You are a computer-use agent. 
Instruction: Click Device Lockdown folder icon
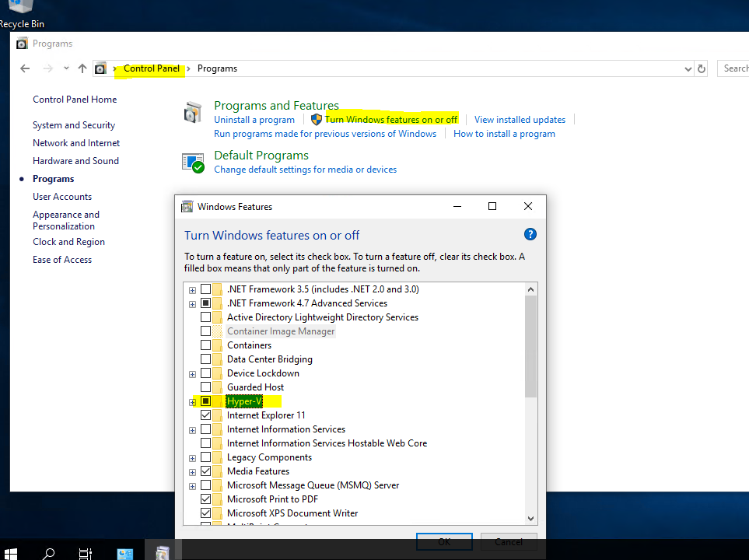[x=217, y=373]
